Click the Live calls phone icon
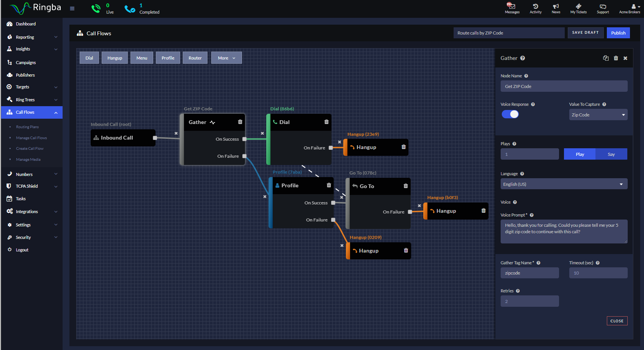This screenshot has height=350, width=644. 96,8
